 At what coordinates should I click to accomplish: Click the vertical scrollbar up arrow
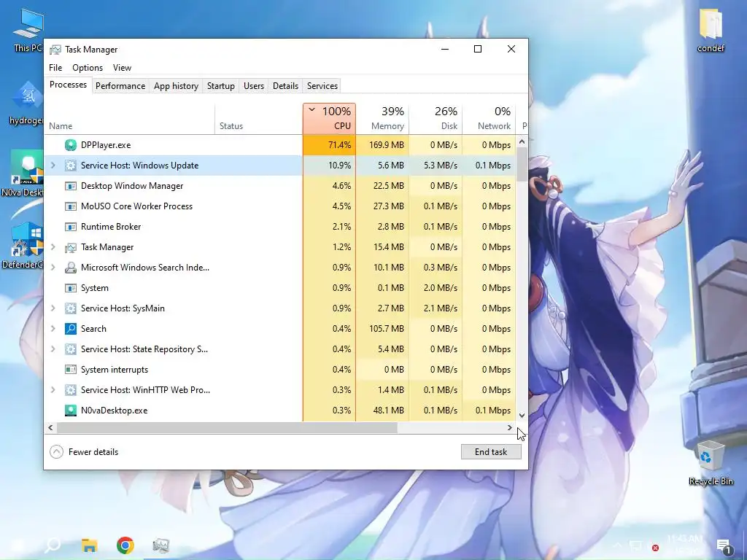click(522, 141)
